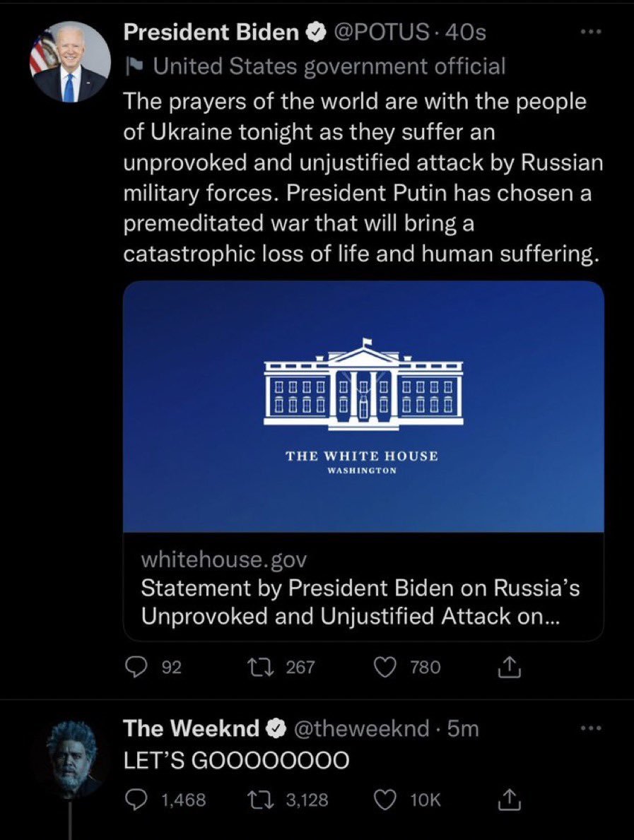Share President Biden's tweet

(510, 667)
